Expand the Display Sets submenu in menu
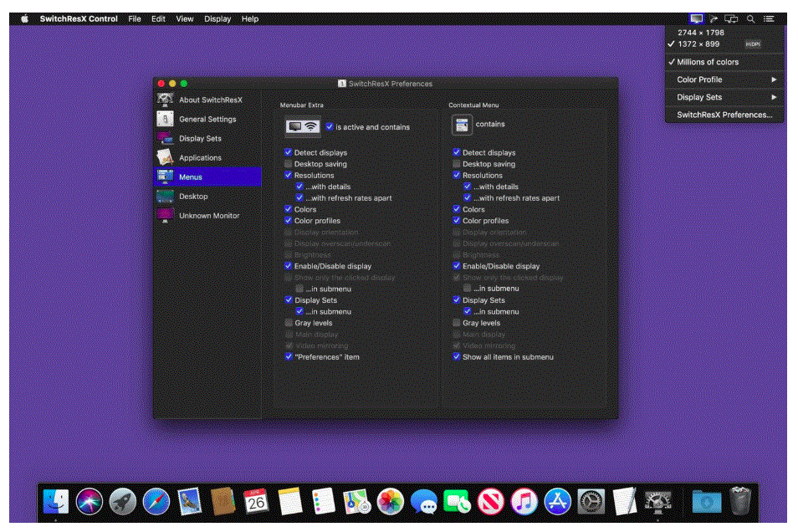The image size is (798, 532). (x=724, y=97)
